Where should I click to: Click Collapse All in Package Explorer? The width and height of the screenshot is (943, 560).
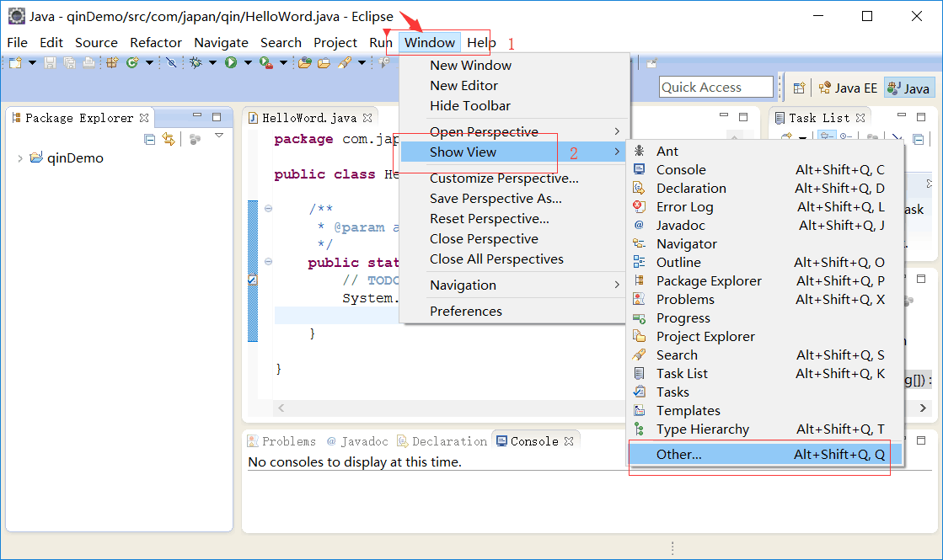(150, 140)
